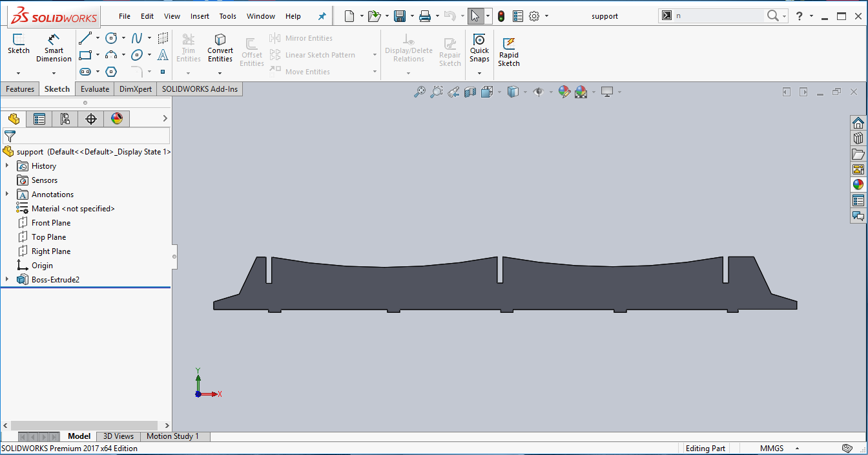This screenshot has width=868, height=455.
Task: Click the Zoom to Fit icon
Action: (x=420, y=92)
